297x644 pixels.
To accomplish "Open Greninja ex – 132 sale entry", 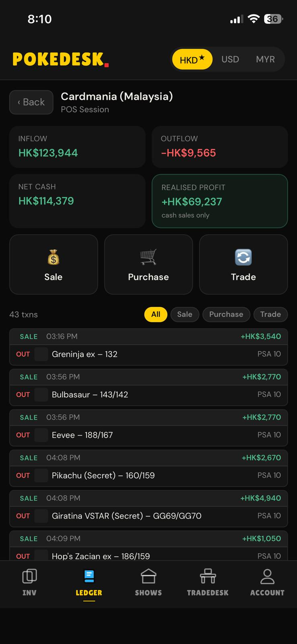I will [148, 347].
